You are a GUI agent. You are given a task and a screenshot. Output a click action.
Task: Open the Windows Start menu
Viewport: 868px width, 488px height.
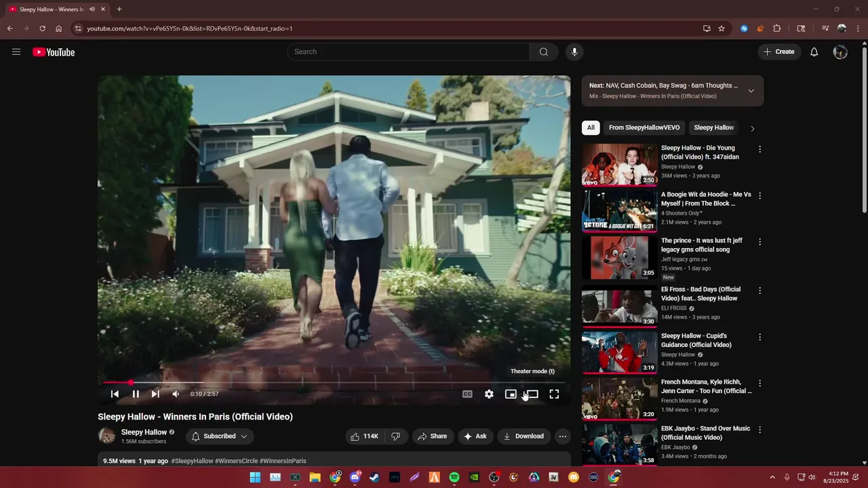click(x=255, y=477)
